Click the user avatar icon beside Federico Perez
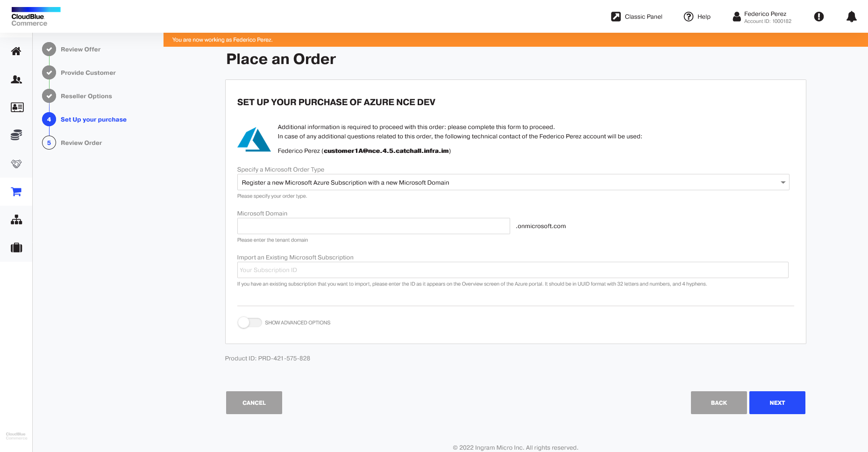The image size is (868, 452). point(737,17)
